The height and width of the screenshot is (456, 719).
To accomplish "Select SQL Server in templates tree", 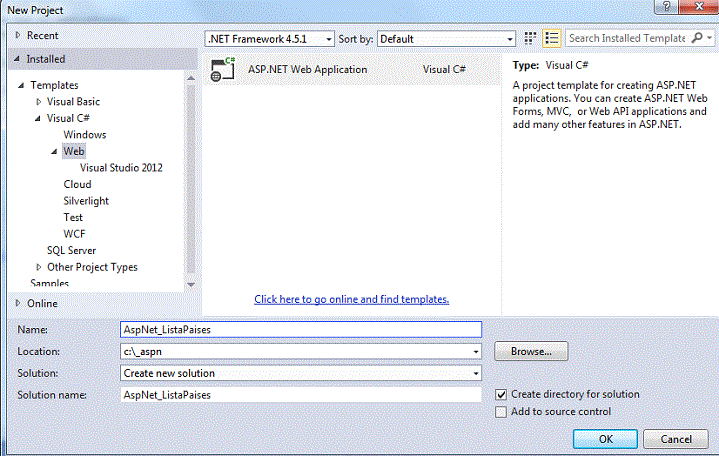I will point(72,250).
